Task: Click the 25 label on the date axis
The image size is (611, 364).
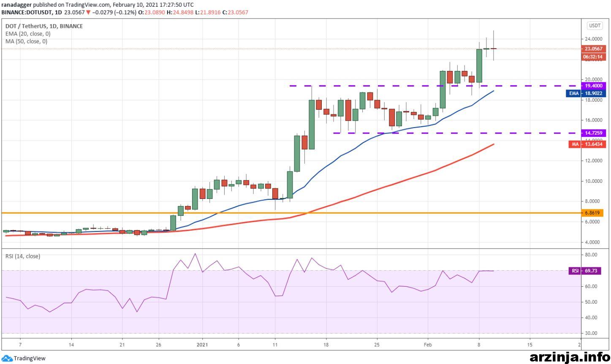Action: coord(377,344)
